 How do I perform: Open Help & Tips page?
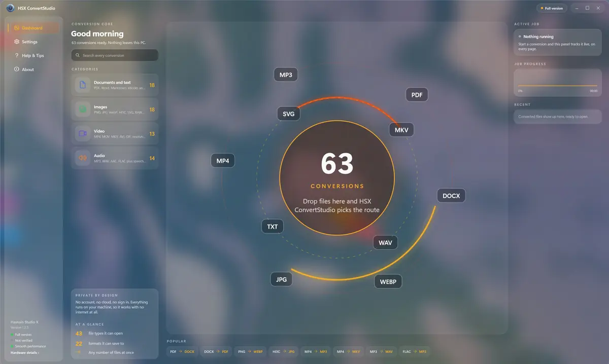(33, 55)
